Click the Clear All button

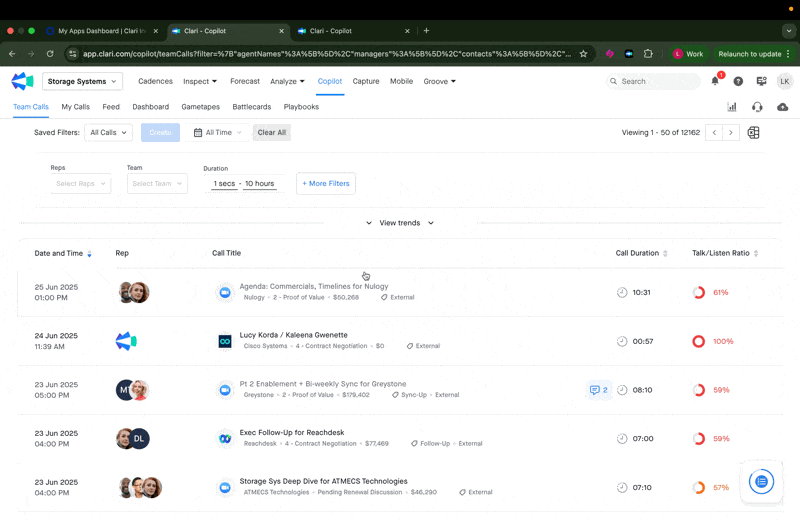pyautogui.click(x=271, y=133)
